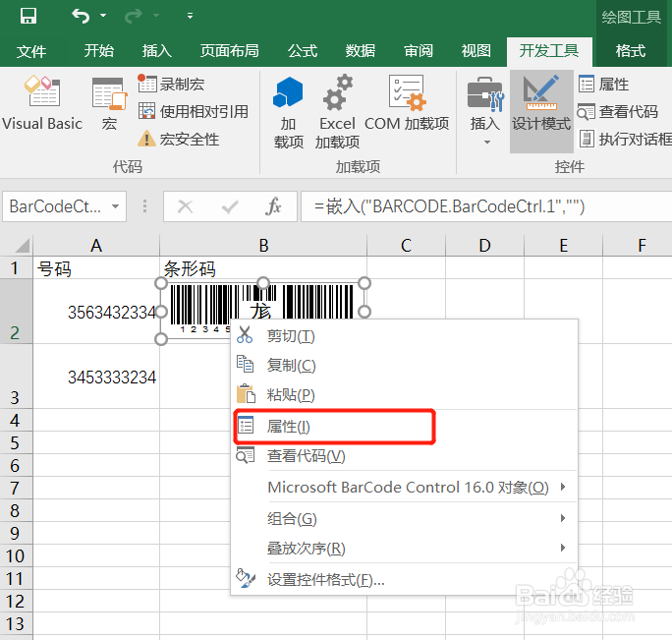The width and height of the screenshot is (672, 640).
Task: Click the fx insert function button
Action: (x=273, y=206)
